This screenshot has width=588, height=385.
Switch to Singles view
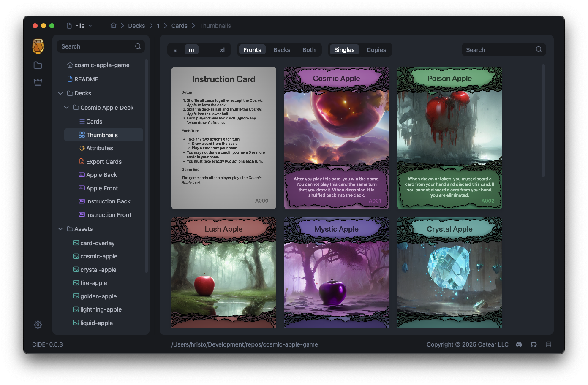[x=344, y=50]
